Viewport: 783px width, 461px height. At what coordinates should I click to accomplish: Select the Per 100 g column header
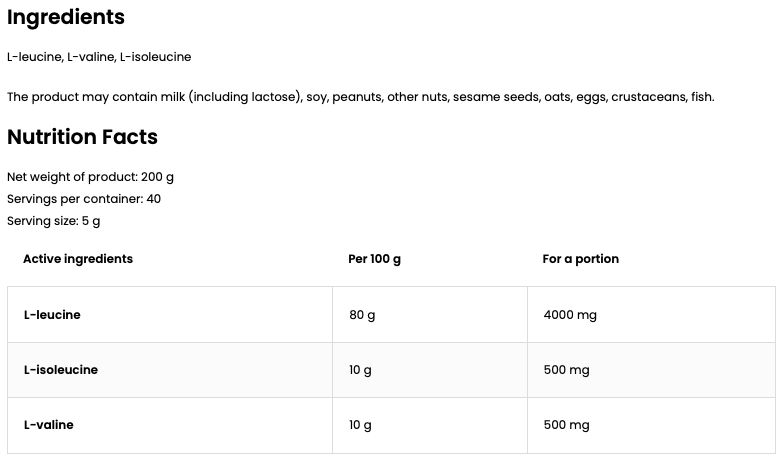coord(374,259)
